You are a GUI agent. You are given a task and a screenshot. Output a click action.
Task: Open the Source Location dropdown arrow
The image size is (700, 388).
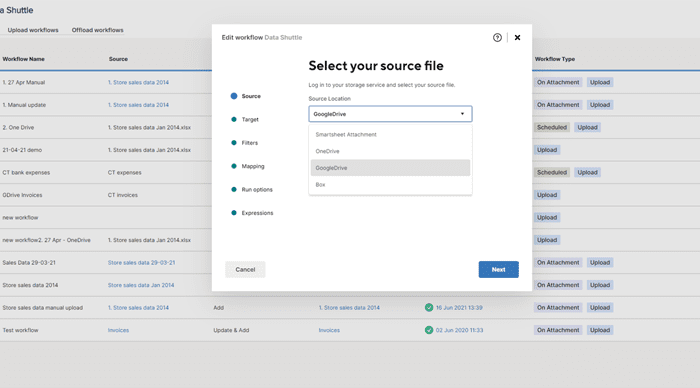pyautogui.click(x=462, y=114)
